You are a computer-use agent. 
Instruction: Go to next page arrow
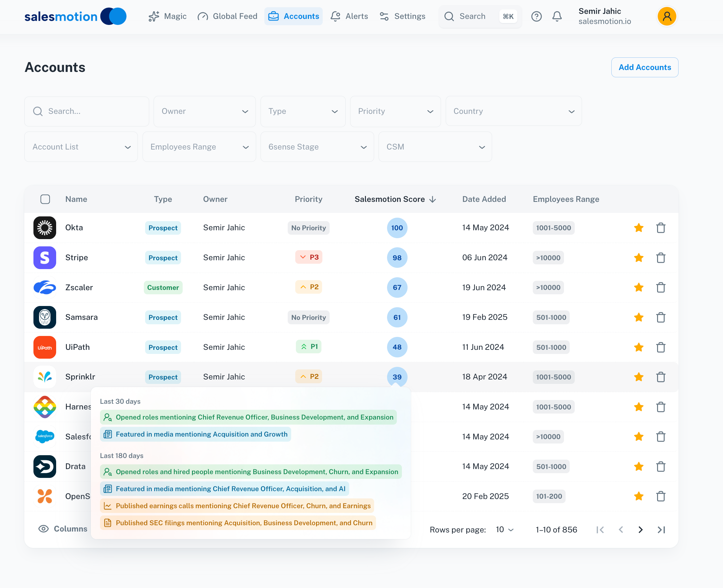[x=640, y=530]
